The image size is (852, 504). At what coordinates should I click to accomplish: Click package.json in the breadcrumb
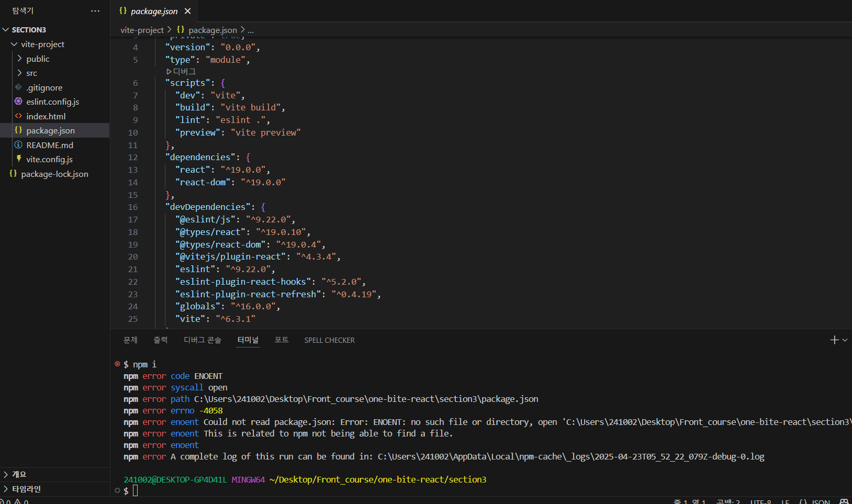coord(212,30)
